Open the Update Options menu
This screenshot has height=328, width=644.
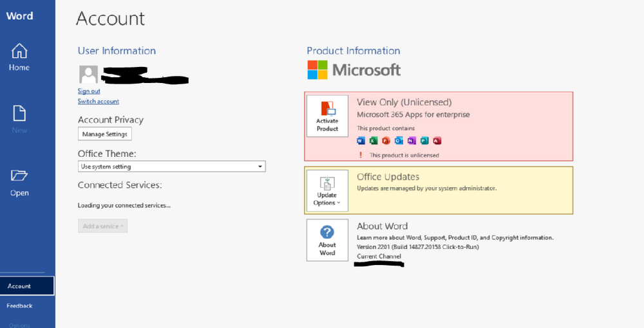pos(327,190)
